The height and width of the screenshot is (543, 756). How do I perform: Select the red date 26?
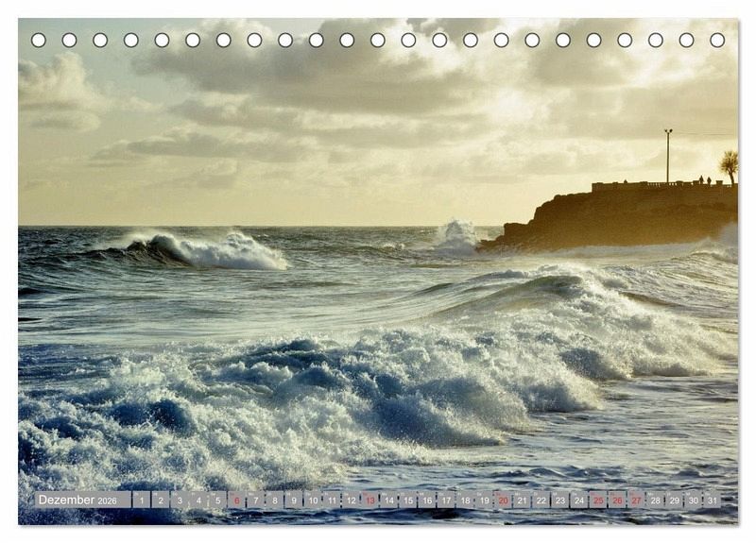617,500
